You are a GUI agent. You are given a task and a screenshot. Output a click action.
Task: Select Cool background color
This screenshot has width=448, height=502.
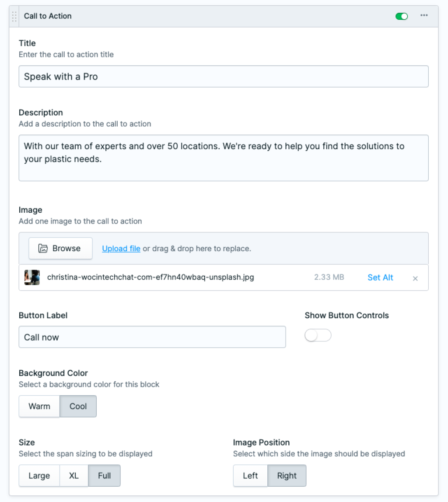click(78, 406)
